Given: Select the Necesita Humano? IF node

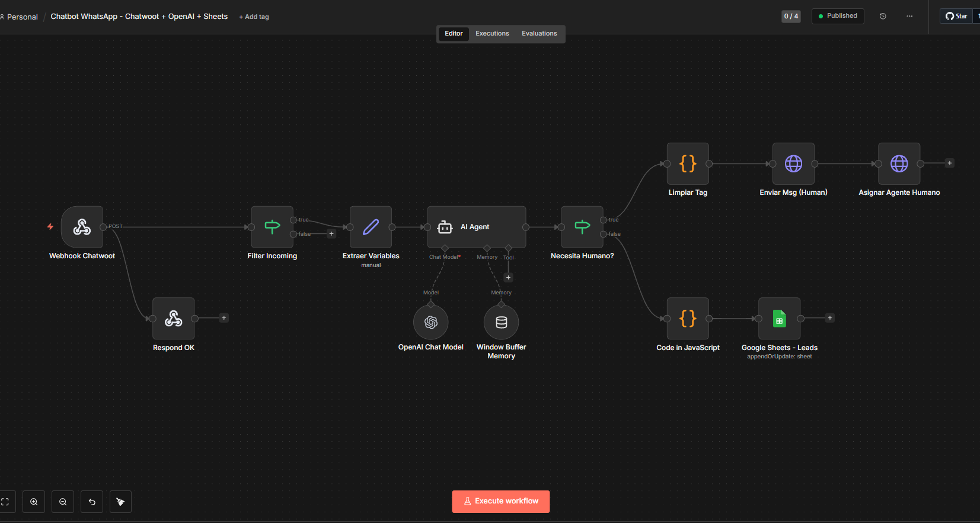Looking at the screenshot, I should click(x=582, y=227).
